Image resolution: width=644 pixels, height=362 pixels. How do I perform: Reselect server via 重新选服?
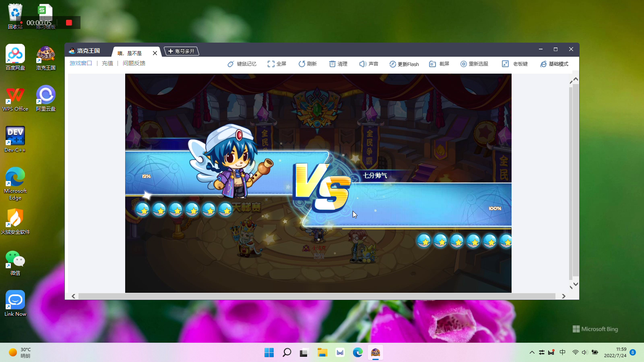[474, 64]
